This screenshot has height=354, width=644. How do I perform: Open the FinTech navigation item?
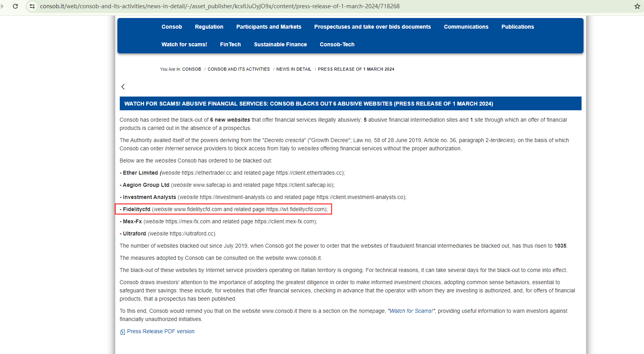[x=230, y=44]
